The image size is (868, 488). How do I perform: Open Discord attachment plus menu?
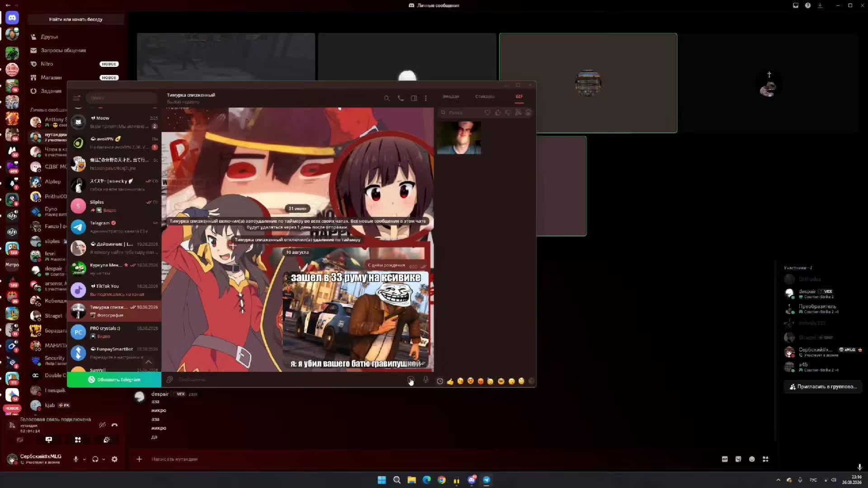click(x=139, y=459)
